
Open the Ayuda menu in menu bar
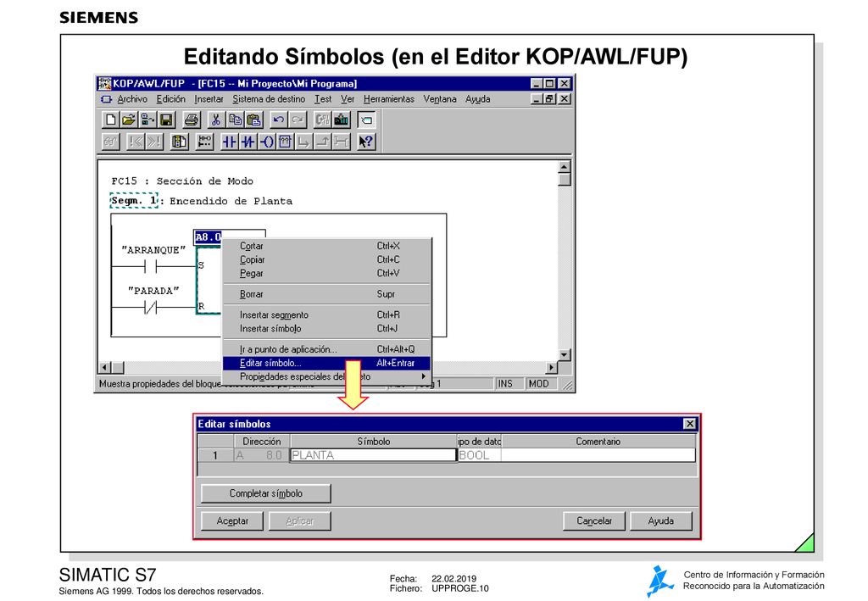click(x=478, y=99)
